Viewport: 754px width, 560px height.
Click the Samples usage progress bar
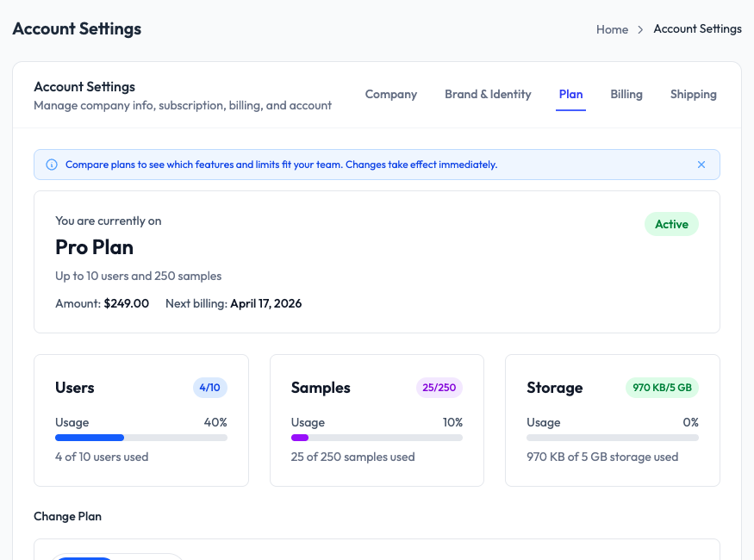point(377,438)
